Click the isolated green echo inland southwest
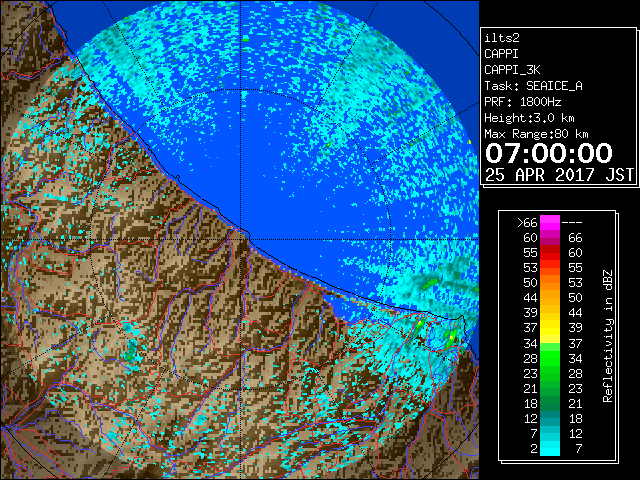The height and width of the screenshot is (480, 640). click(x=131, y=353)
